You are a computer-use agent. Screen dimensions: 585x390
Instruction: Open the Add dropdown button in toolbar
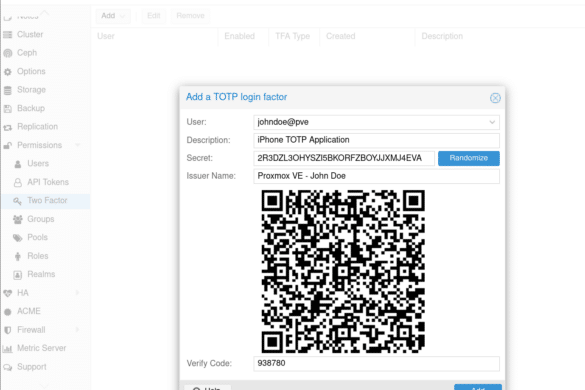[x=113, y=16]
